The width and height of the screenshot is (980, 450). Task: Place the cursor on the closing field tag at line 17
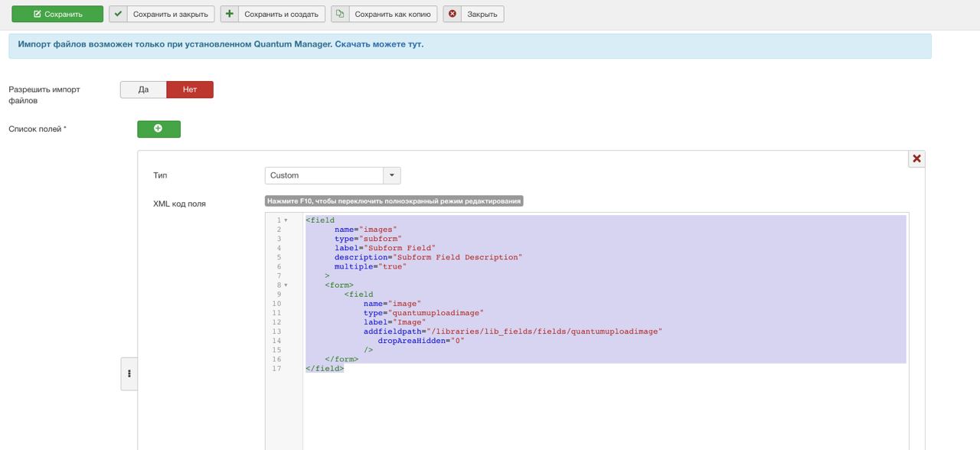pyautogui.click(x=325, y=369)
